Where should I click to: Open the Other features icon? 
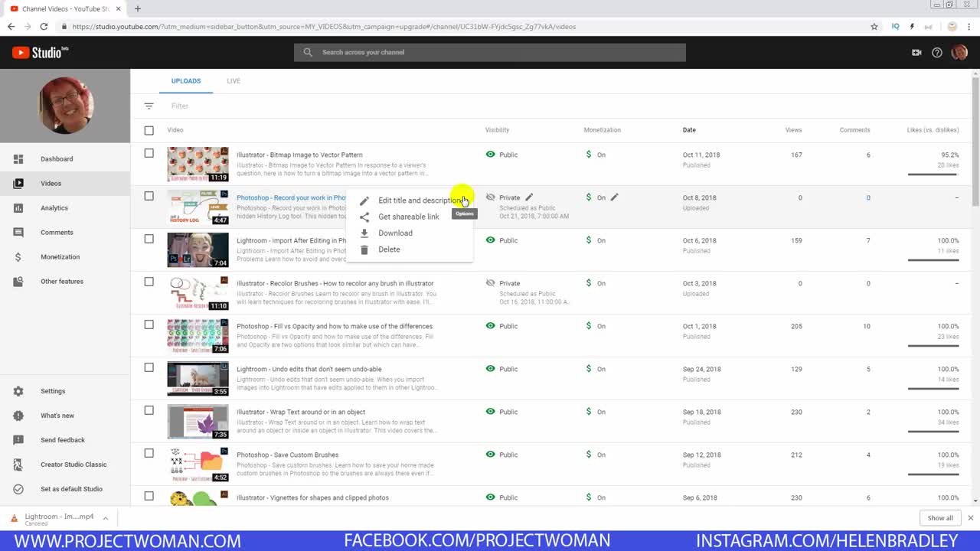point(18,282)
